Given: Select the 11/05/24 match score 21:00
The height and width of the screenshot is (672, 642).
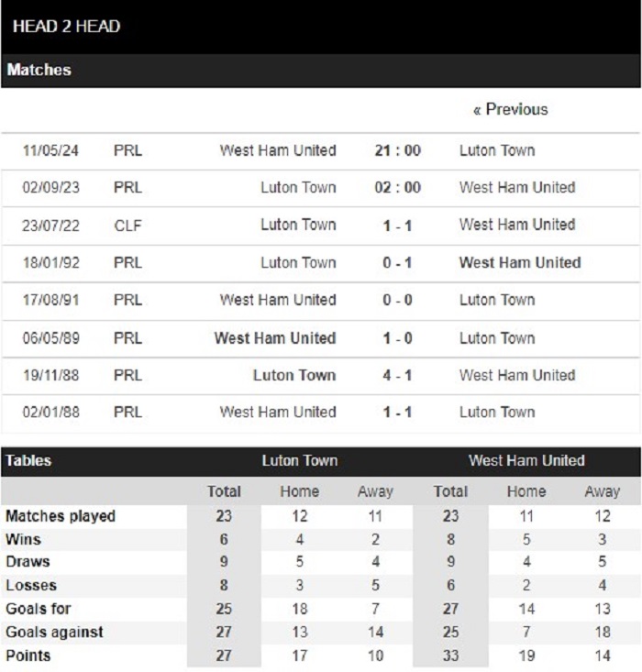Looking at the screenshot, I should [x=397, y=150].
